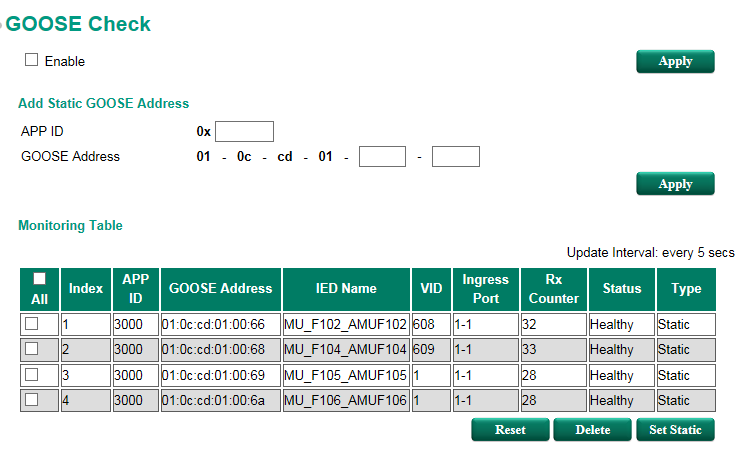Click the Set Static button
This screenshot has width=754, height=462.
click(675, 430)
